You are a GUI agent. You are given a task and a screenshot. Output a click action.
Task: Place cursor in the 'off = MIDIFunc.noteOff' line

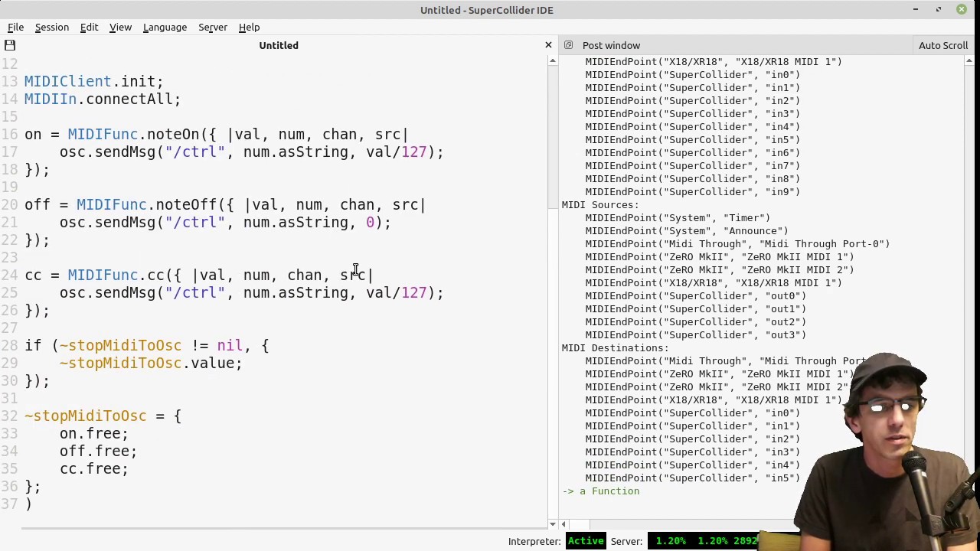click(x=225, y=204)
